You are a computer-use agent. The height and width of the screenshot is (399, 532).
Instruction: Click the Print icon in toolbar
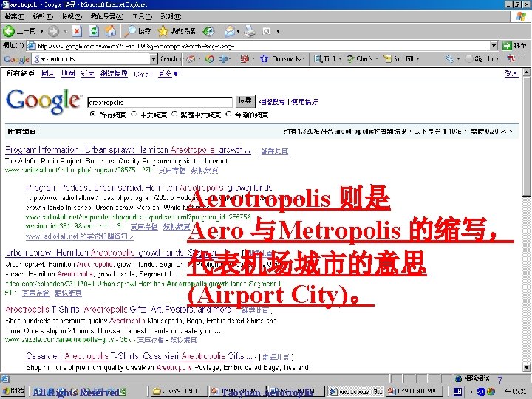250,31
